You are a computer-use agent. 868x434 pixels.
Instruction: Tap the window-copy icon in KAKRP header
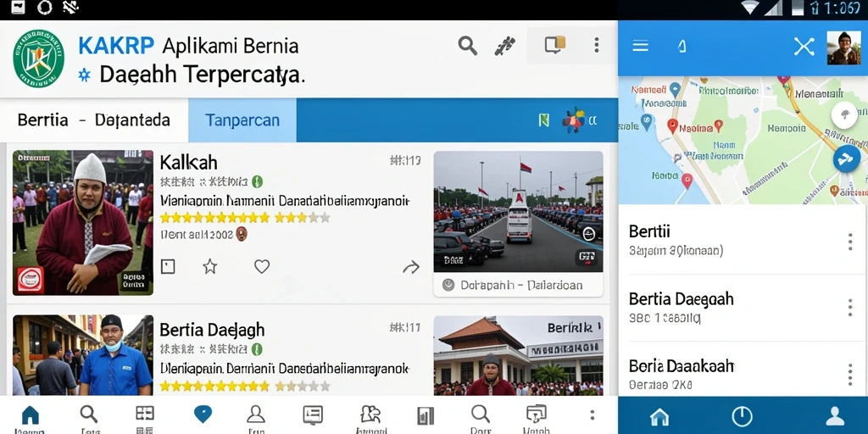[554, 44]
